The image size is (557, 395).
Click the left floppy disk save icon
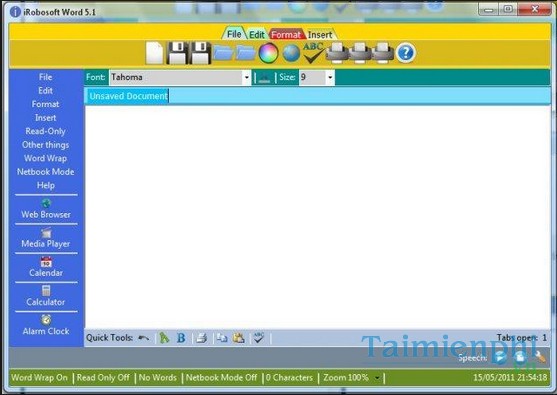click(177, 53)
